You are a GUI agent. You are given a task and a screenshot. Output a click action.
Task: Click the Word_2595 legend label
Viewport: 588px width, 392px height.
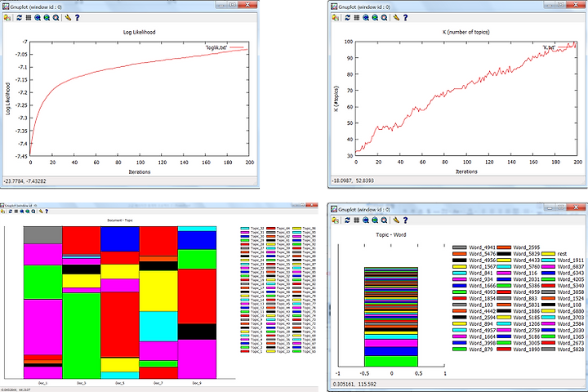click(x=527, y=247)
